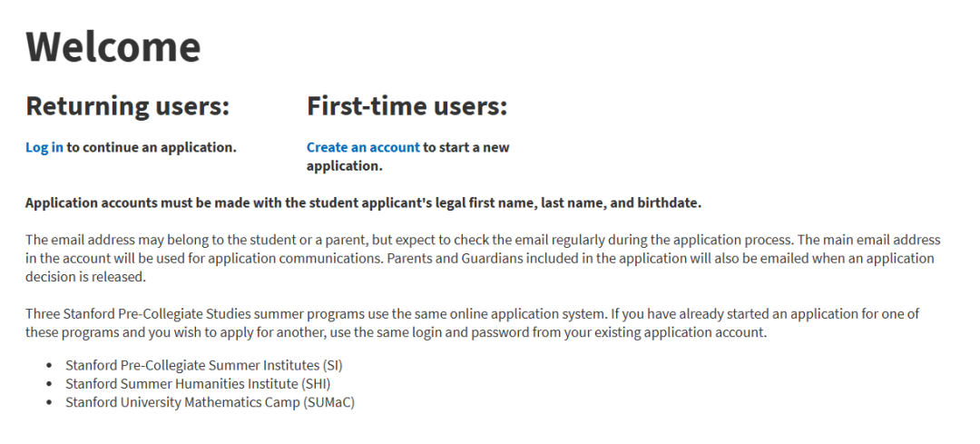This screenshot has height=444, width=980.
Task: Select the Stanford Pre-Collegiate Summer Institutes (SI) item
Action: [204, 365]
